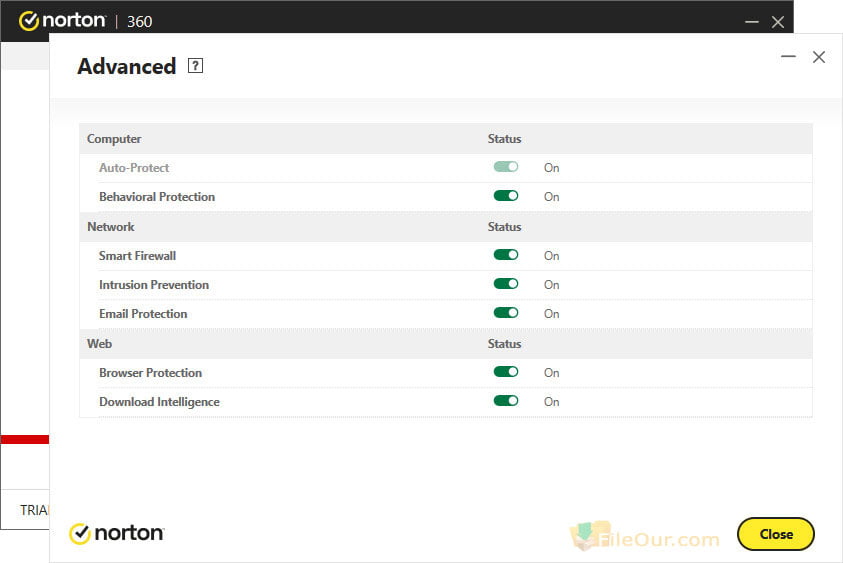Select the Download Intelligence label
The image size is (843, 563).
[x=159, y=402]
